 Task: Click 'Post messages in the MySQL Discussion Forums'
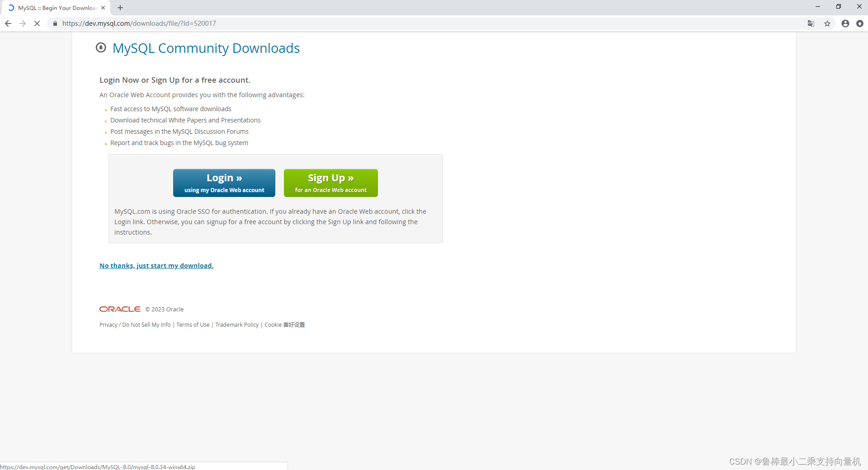tap(179, 132)
